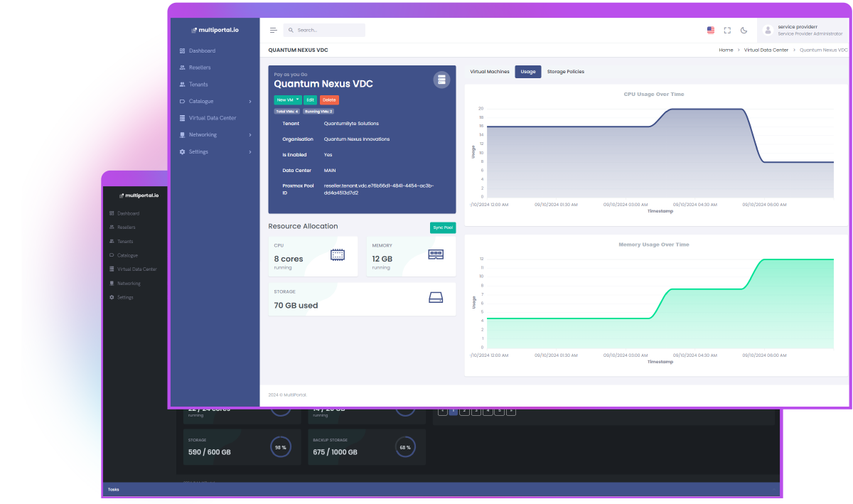Screen dimensions: 853x504
Task: Click inside the Search field
Action: point(323,30)
